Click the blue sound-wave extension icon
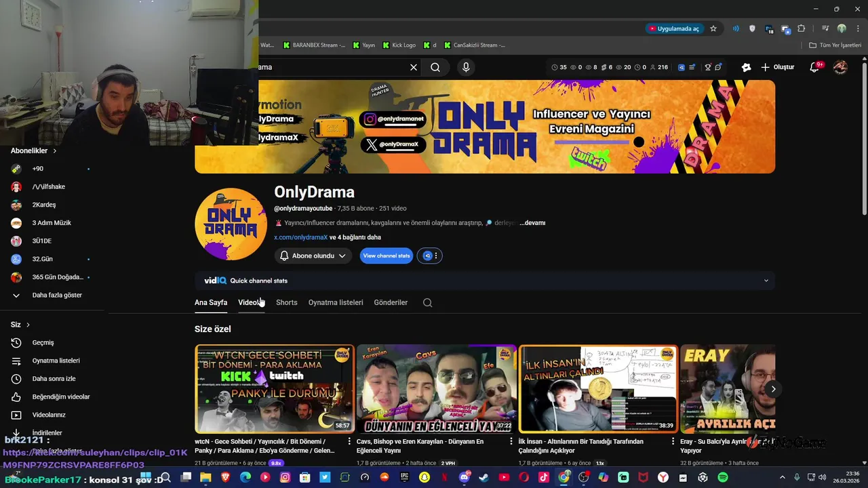 point(736,28)
